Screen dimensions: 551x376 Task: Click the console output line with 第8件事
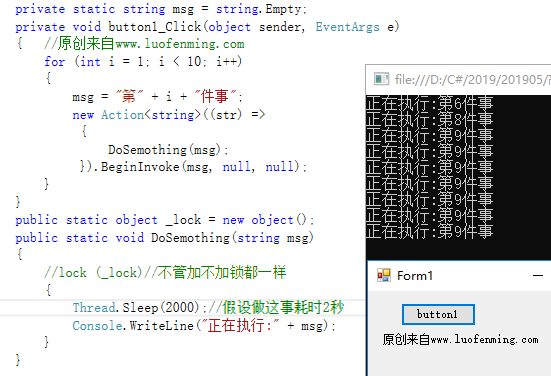coord(429,119)
